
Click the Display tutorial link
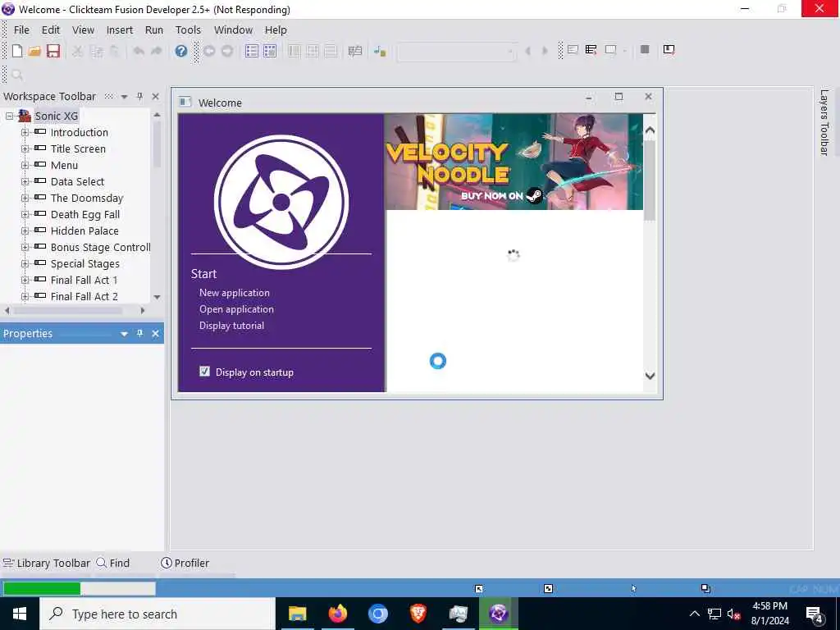point(231,325)
